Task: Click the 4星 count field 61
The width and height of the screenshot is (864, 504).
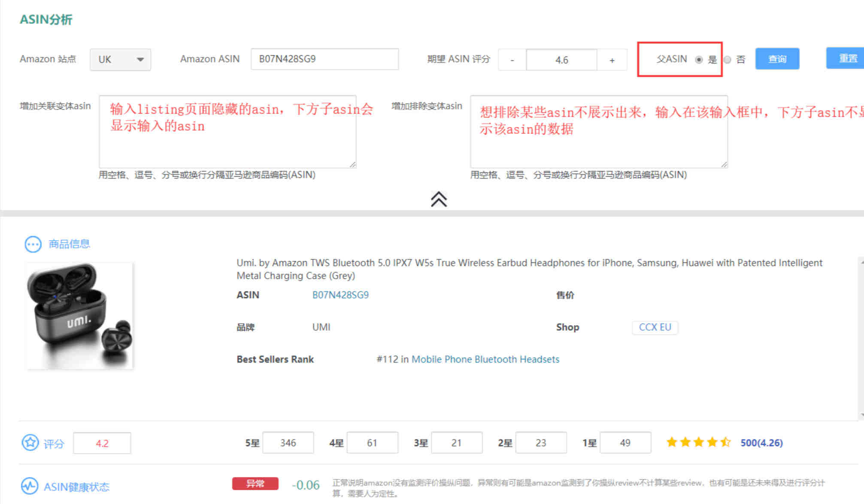Action: pyautogui.click(x=372, y=443)
